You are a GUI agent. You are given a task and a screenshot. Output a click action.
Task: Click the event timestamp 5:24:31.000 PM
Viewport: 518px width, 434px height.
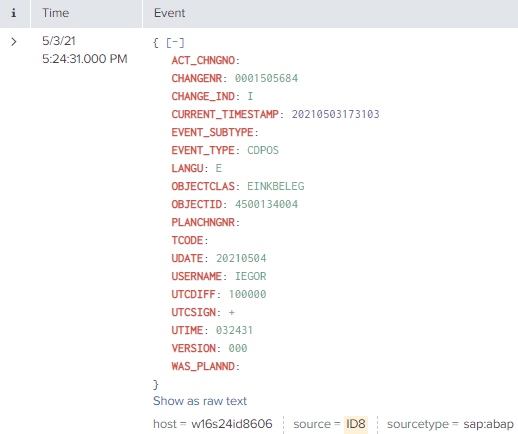pyautogui.click(x=85, y=59)
